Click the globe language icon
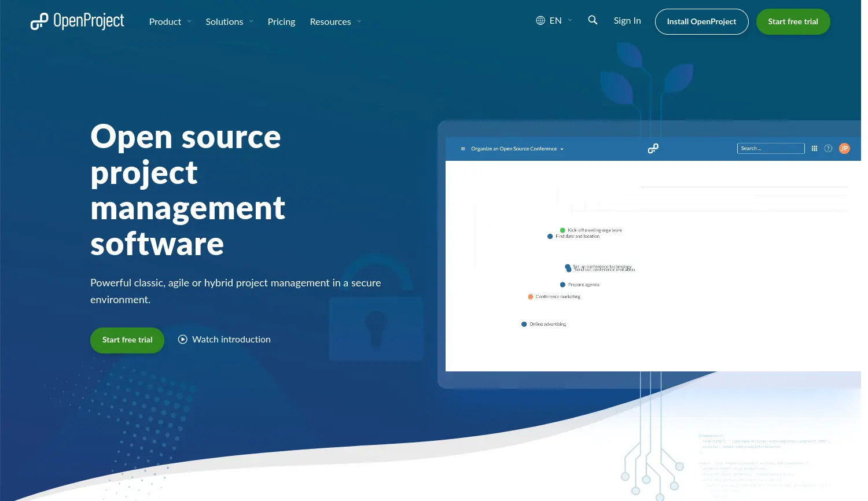This screenshot has width=868, height=501. click(x=540, y=19)
